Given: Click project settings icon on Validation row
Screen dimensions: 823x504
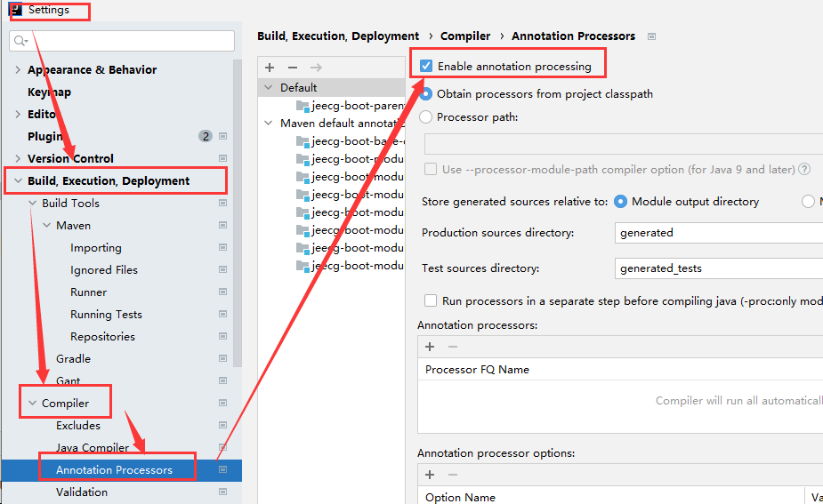Looking at the screenshot, I should (223, 492).
